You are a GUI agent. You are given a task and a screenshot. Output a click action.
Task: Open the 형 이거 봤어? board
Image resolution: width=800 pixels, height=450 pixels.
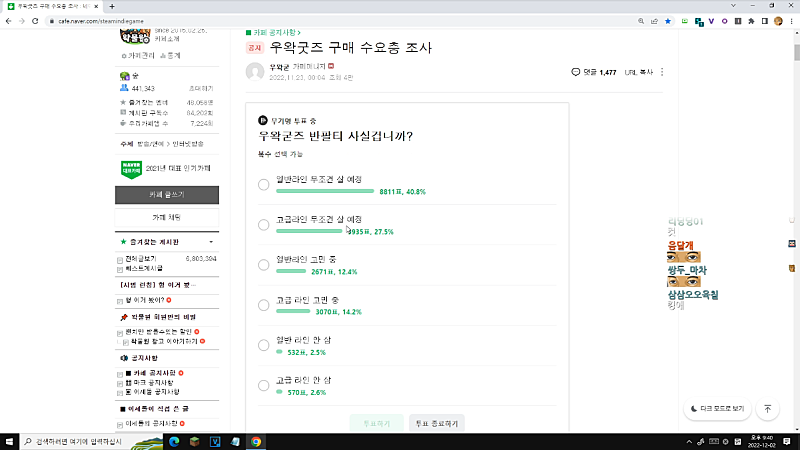click(145, 300)
